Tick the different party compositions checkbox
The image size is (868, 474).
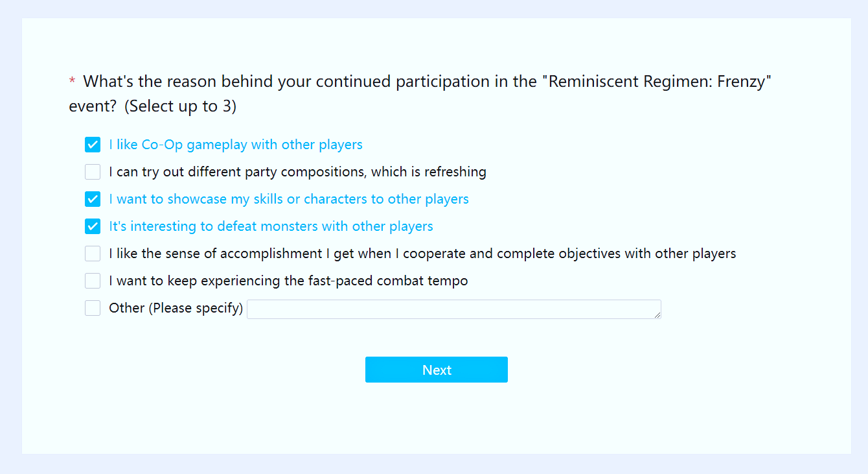tap(93, 172)
